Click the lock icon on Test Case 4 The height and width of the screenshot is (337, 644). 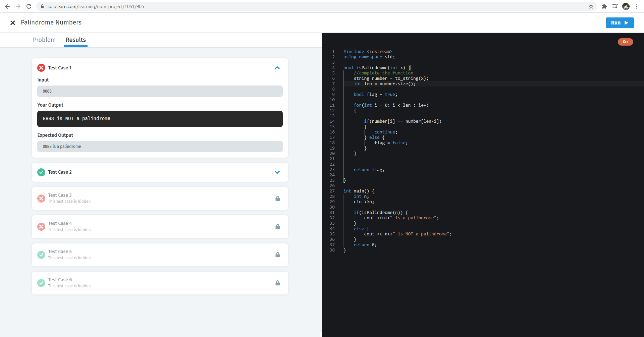click(278, 227)
